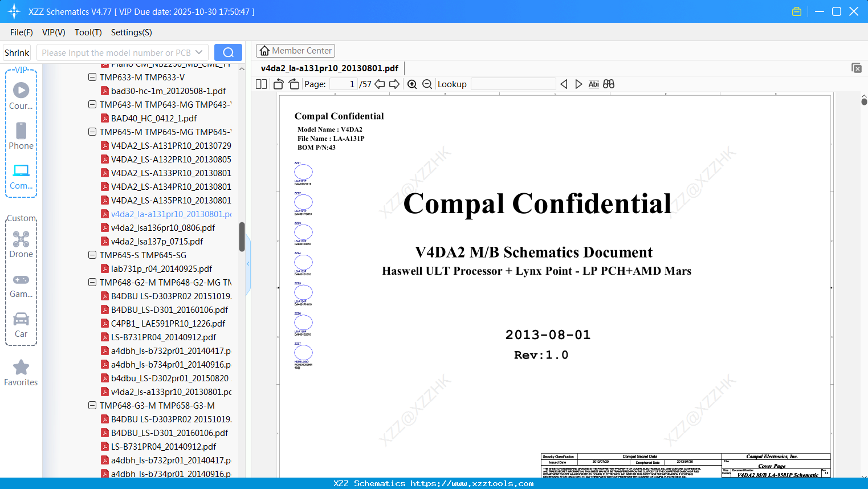Click the XZZ Schematics app logo

14,11
